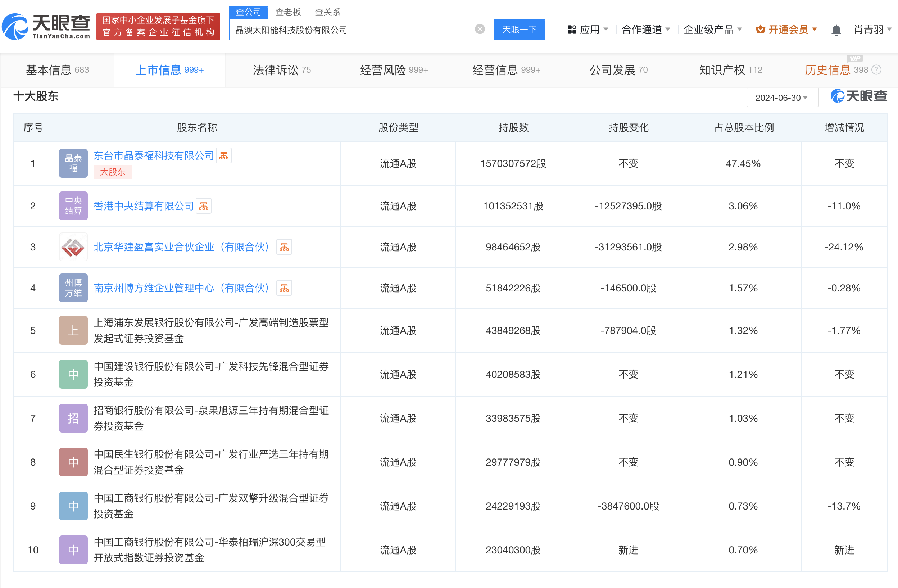Open equity structure icon for 南京州博方维企业管理中心
Viewport: 898px width, 588px height.
coord(284,288)
